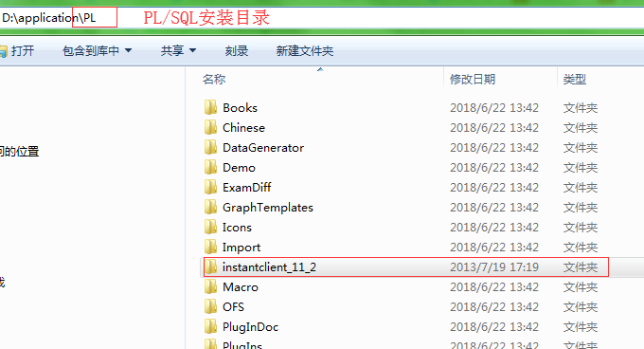Click the Macro folder icon
Image resolution: width=644 pixels, height=349 pixels.
210,287
